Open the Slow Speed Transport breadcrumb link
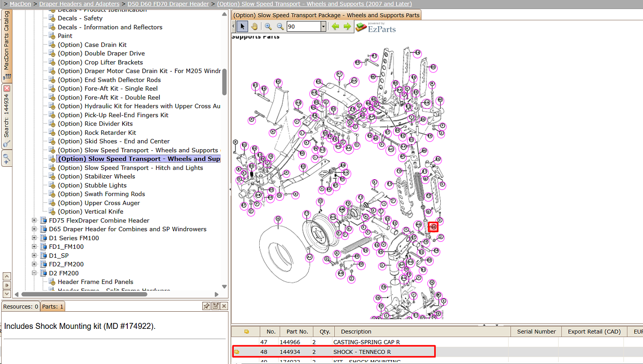The image size is (643, 364). point(314,4)
